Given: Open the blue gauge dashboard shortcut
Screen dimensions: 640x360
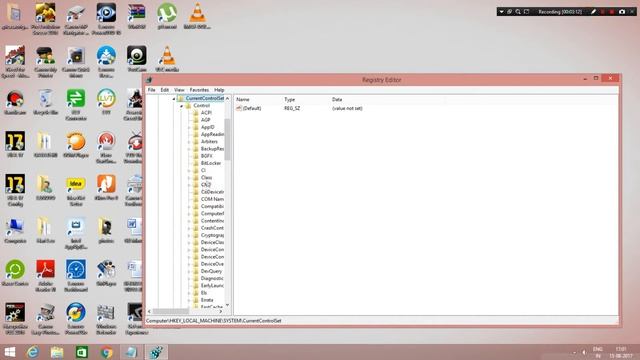Looking at the screenshot, I should pyautogui.click(x=76, y=276).
